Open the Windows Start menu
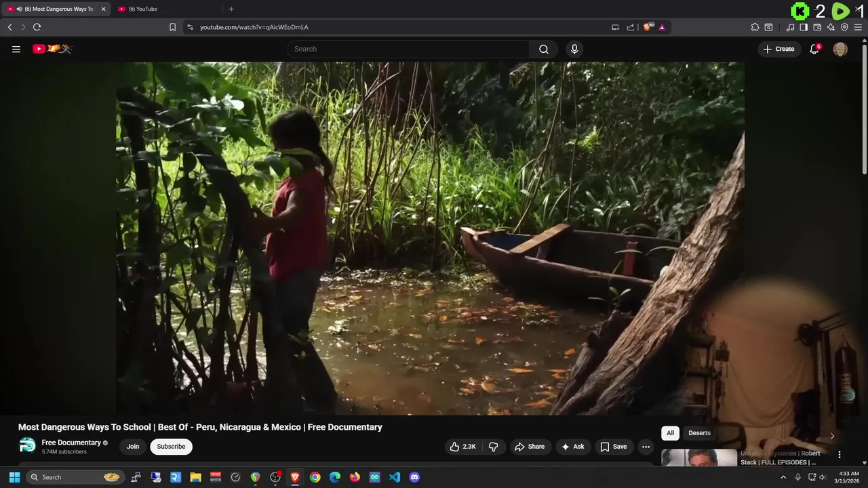 point(14,477)
